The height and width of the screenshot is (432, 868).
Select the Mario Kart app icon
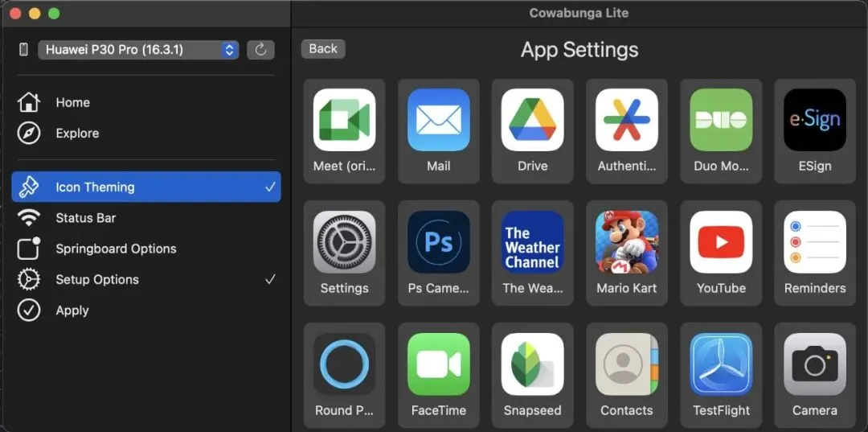pyautogui.click(x=627, y=242)
